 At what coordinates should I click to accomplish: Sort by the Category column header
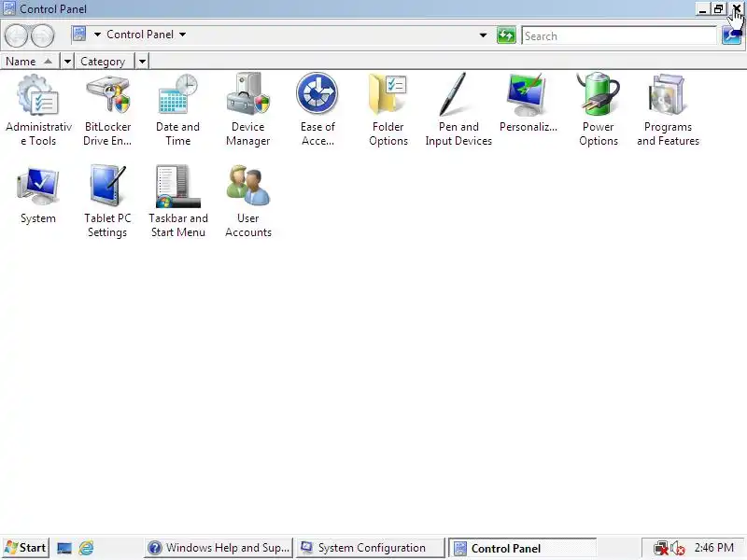click(105, 62)
